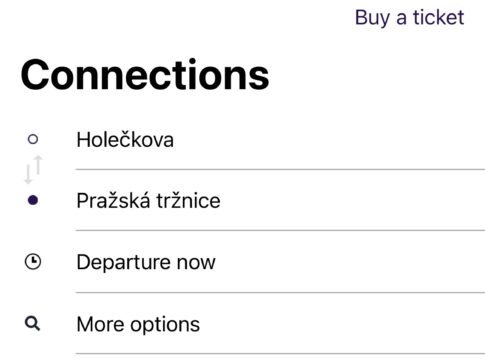Show more search options via More options label

pos(138,324)
